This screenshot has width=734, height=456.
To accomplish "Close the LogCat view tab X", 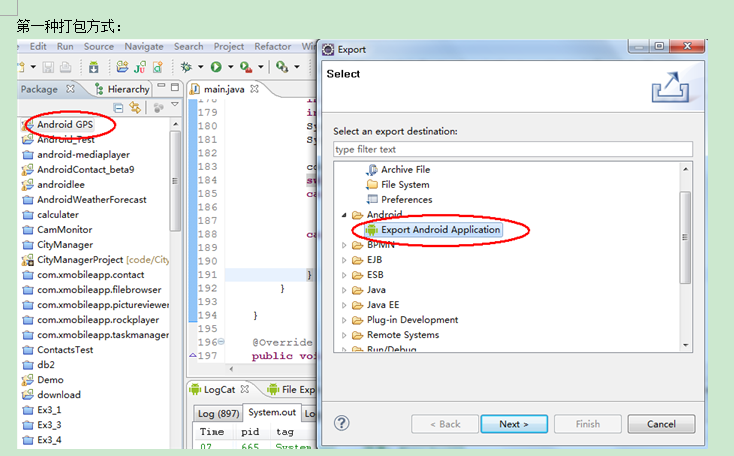I will 244,389.
